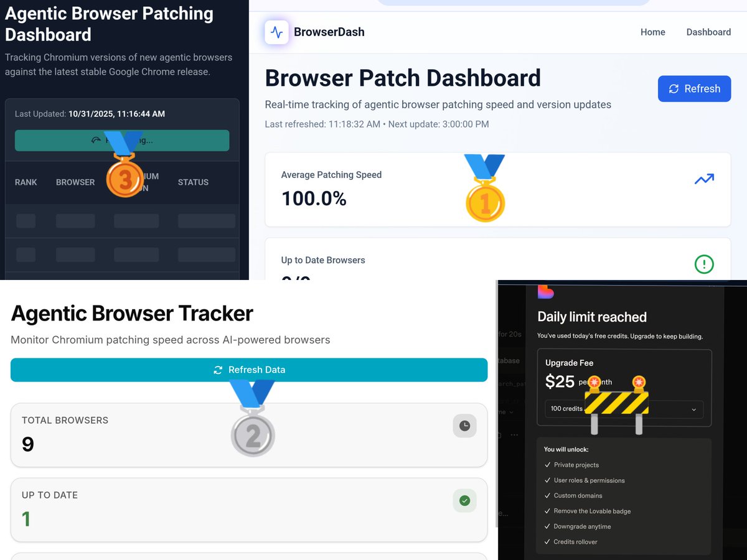Click the Custom domains text

pos(578,495)
